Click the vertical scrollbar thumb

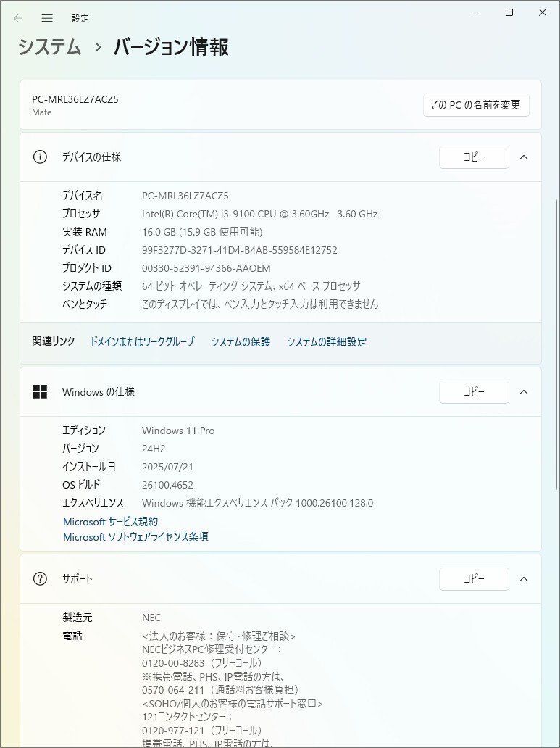(556, 344)
